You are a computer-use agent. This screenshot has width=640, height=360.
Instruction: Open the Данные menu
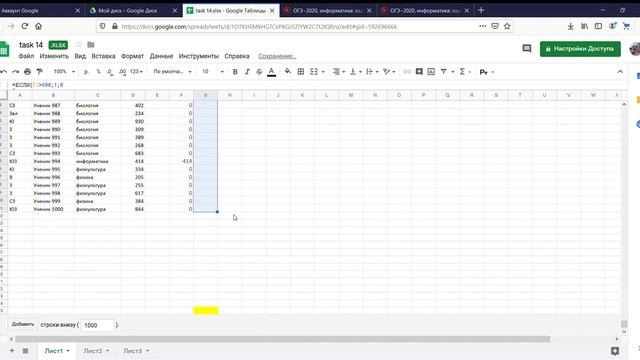point(161,56)
